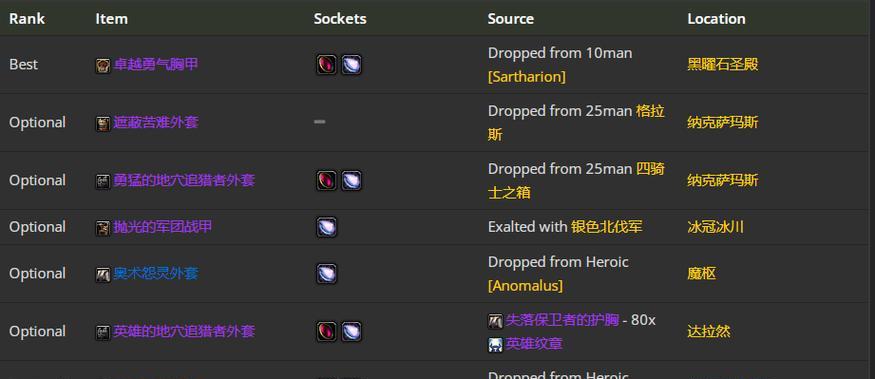Click the blue gem socket in the Best row
This screenshot has width=875, height=379.
[x=351, y=65]
